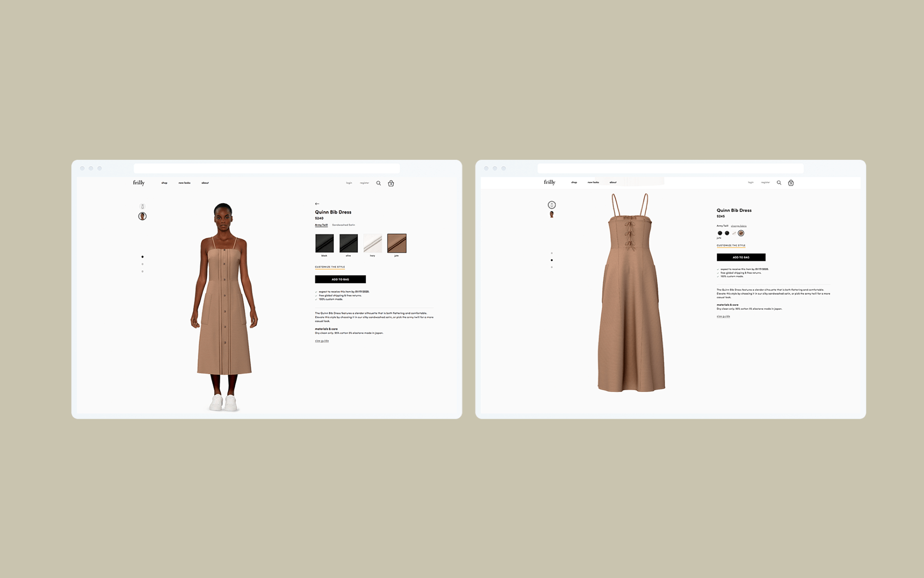This screenshot has width=924, height=578.
Task: Expand Customize the Style in left window
Action: (330, 267)
